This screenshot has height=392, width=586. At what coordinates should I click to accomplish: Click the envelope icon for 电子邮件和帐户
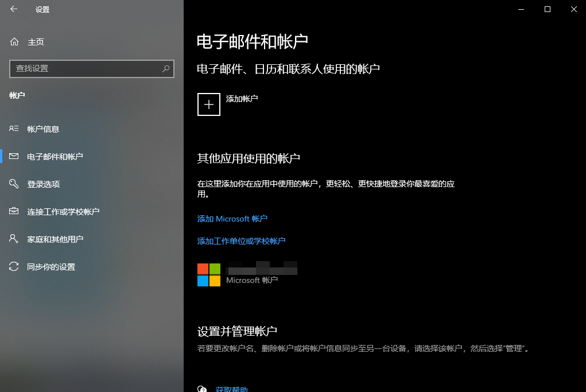click(14, 156)
